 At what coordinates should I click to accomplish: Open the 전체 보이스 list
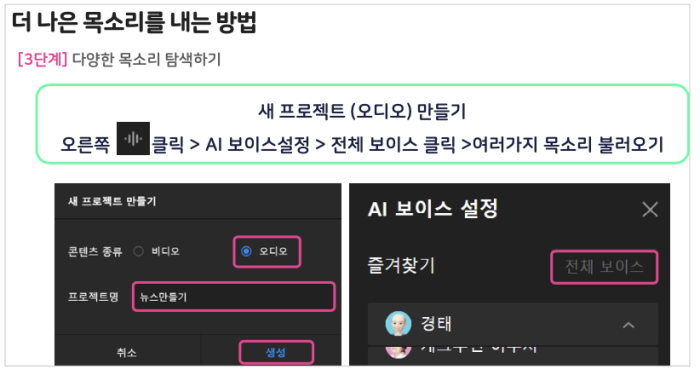[604, 267]
